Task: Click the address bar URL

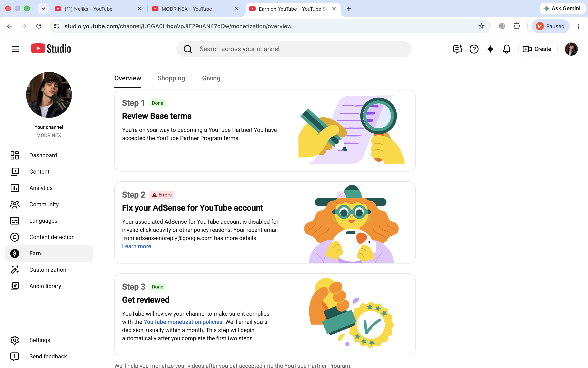Action: pyautogui.click(x=178, y=26)
